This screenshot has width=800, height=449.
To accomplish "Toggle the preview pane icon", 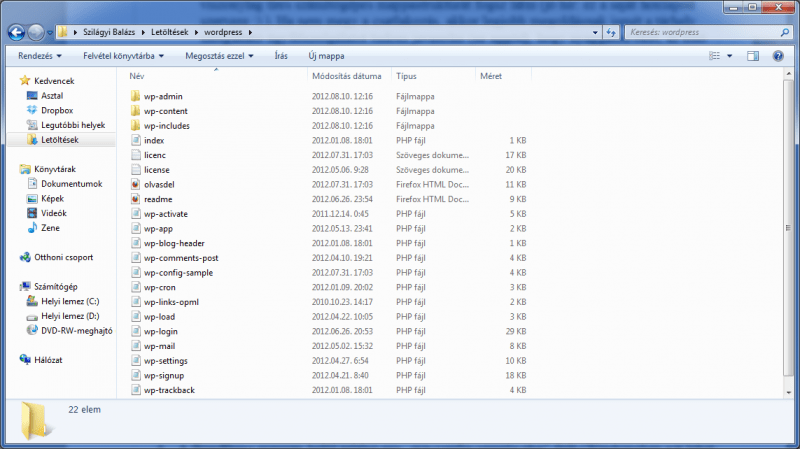I will pos(753,56).
